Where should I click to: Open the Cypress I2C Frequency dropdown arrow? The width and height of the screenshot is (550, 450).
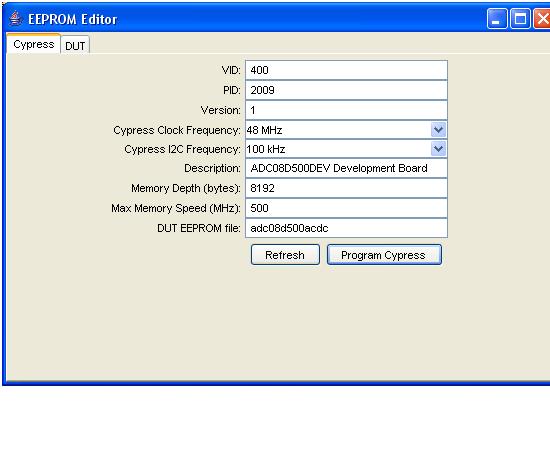click(x=438, y=149)
